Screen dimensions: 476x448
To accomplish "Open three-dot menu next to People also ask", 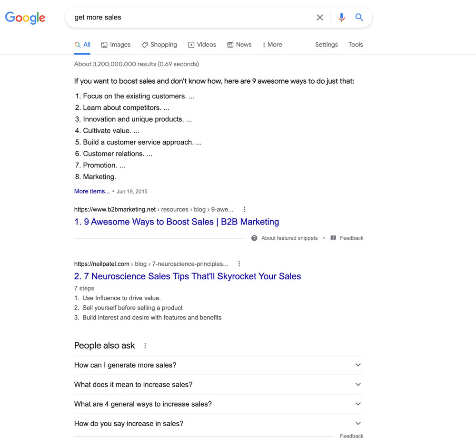I will click(145, 346).
